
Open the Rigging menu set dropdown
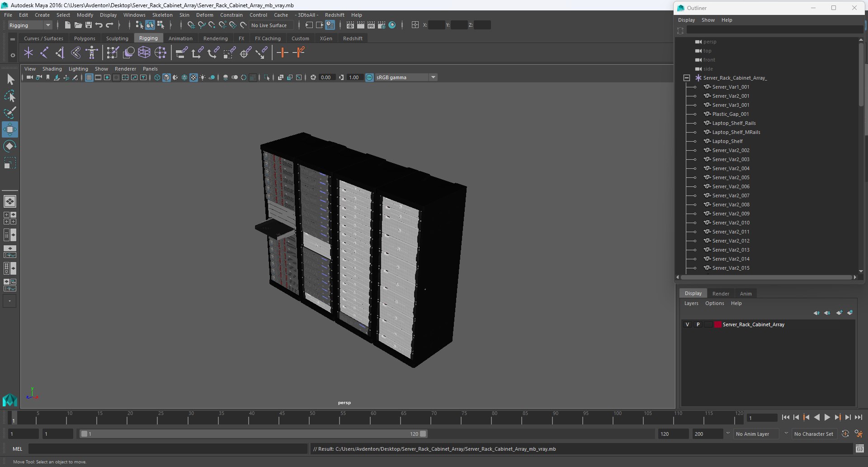pyautogui.click(x=30, y=25)
